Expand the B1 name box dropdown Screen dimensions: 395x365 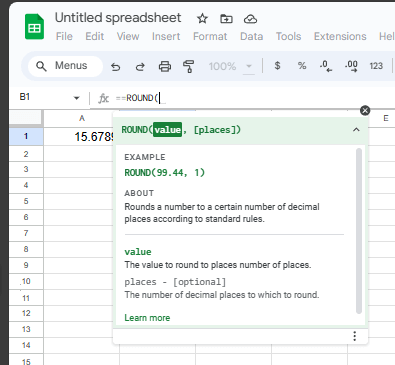[77, 98]
